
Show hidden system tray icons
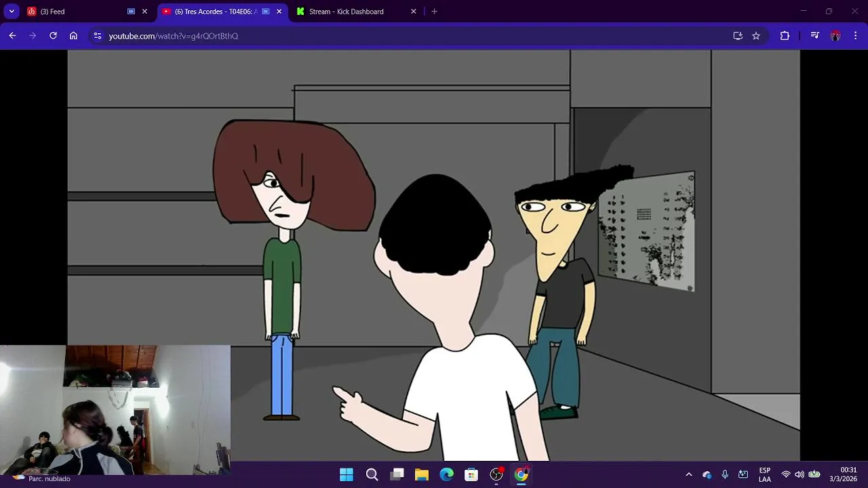689,474
